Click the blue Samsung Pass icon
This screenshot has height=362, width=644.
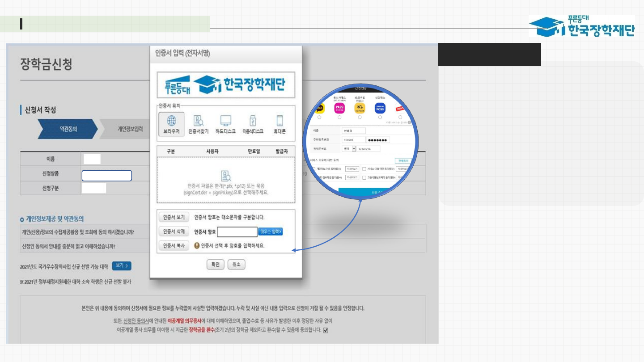[x=380, y=108]
